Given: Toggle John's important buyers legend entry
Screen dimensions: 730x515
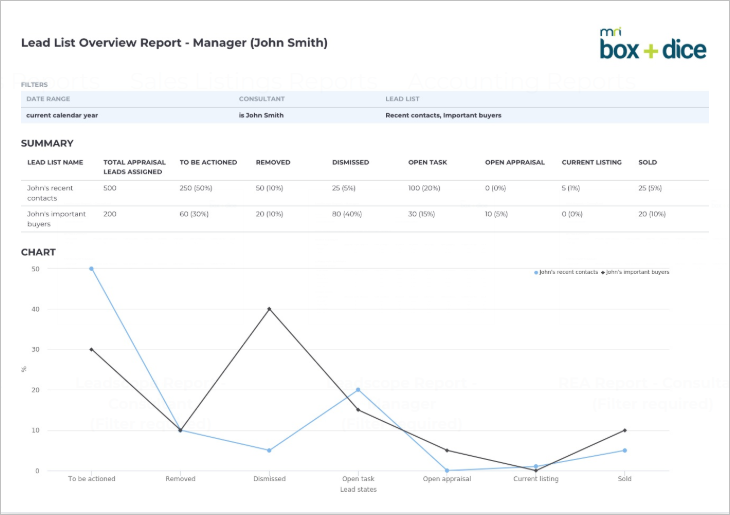Looking at the screenshot, I should click(635, 272).
